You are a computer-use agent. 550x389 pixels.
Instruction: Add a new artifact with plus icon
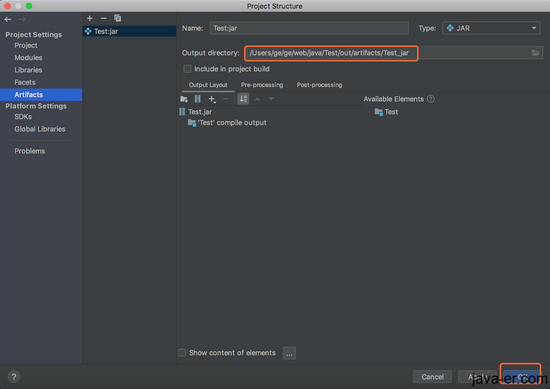(90, 18)
